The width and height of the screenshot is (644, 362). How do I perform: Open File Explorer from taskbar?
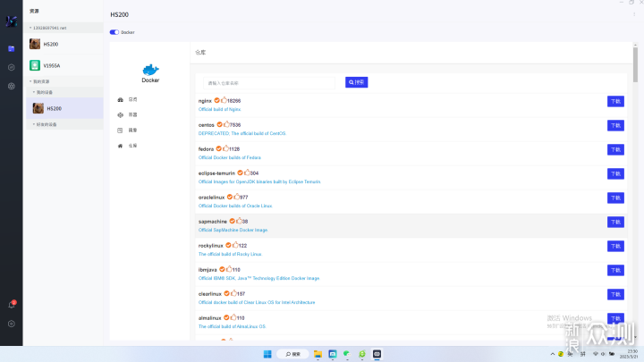[318, 354]
